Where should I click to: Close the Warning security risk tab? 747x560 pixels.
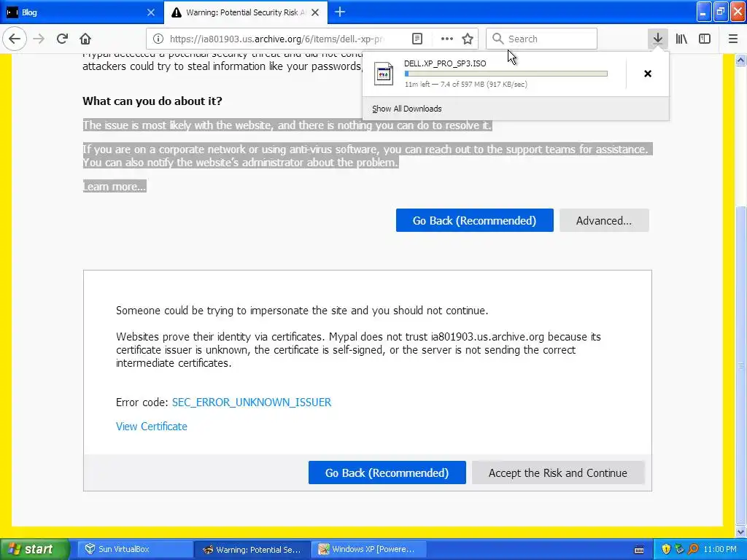pos(315,12)
